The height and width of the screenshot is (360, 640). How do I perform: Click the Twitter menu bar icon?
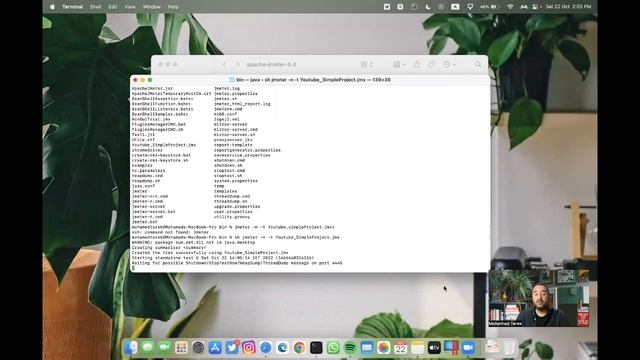pos(387,7)
